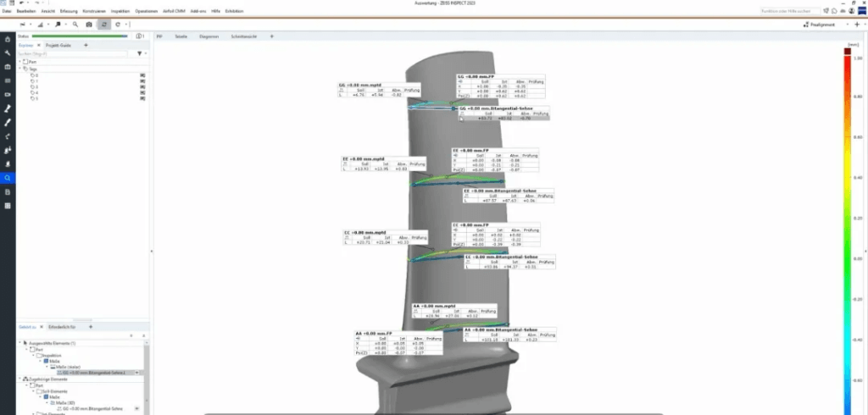Click the status progress bar

80,36
